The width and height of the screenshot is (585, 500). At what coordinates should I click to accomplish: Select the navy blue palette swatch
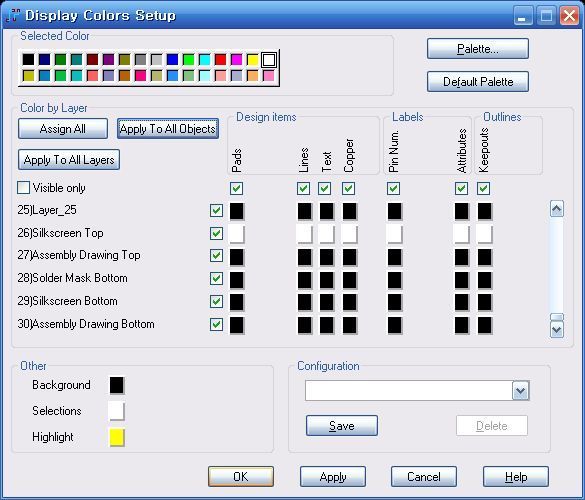coord(44,59)
